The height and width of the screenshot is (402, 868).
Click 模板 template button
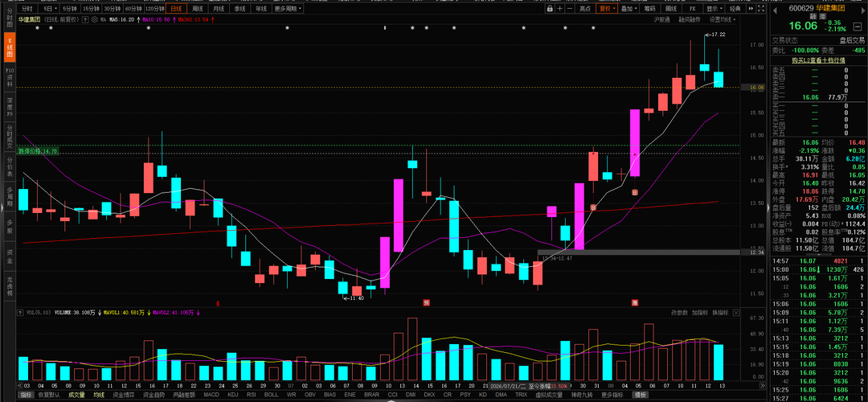point(641,395)
